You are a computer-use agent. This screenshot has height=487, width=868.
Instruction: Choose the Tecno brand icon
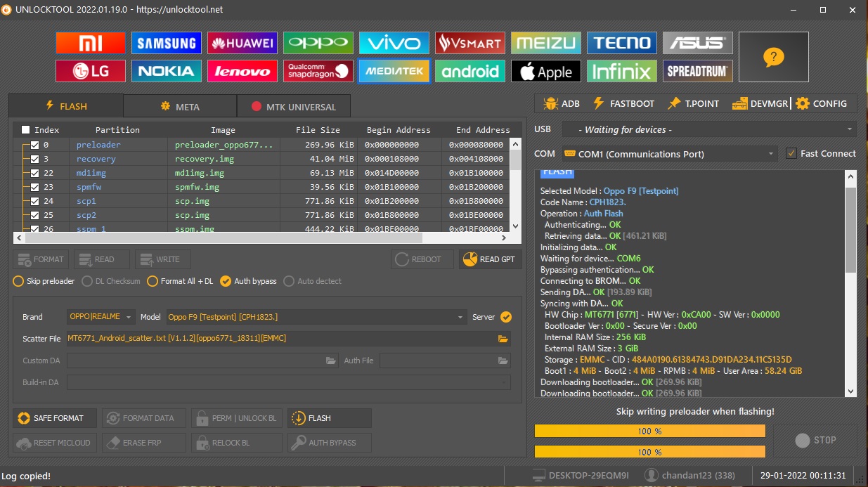622,43
